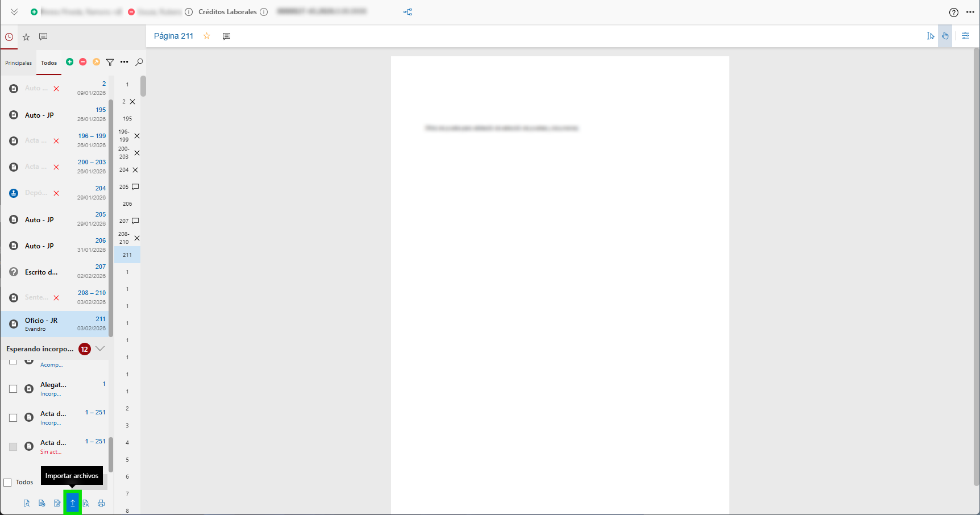Open the three-dots menu in document list toolbar
This screenshot has width=980, height=515.
(124, 62)
